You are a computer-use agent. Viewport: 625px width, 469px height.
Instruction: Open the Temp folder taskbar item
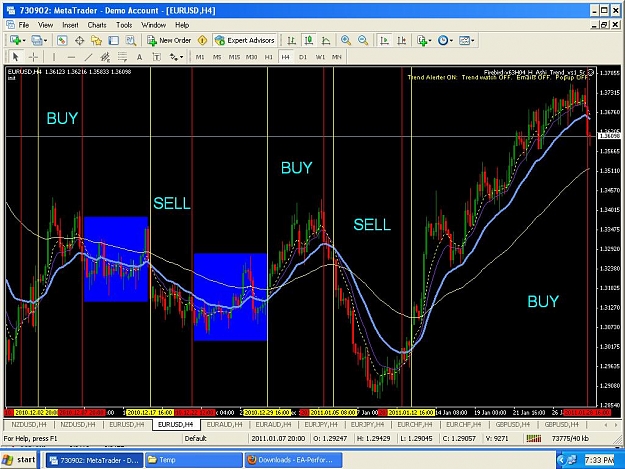[x=194, y=460]
